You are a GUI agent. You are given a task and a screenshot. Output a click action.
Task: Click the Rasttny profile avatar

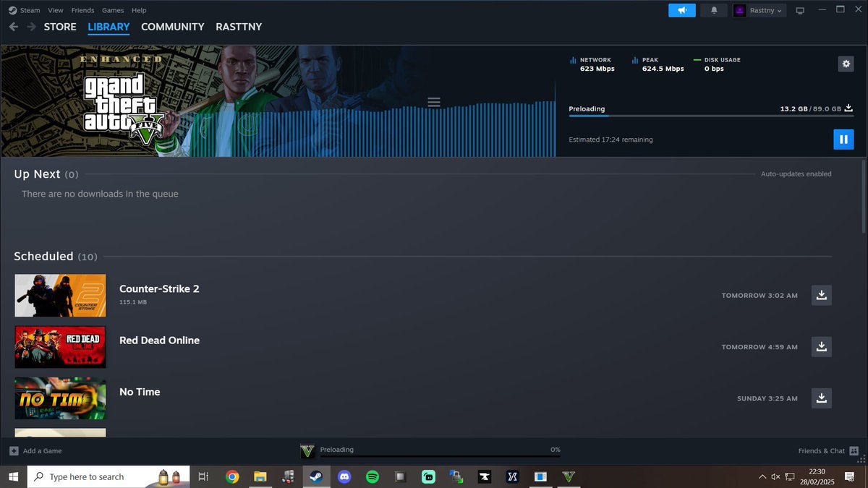point(740,10)
